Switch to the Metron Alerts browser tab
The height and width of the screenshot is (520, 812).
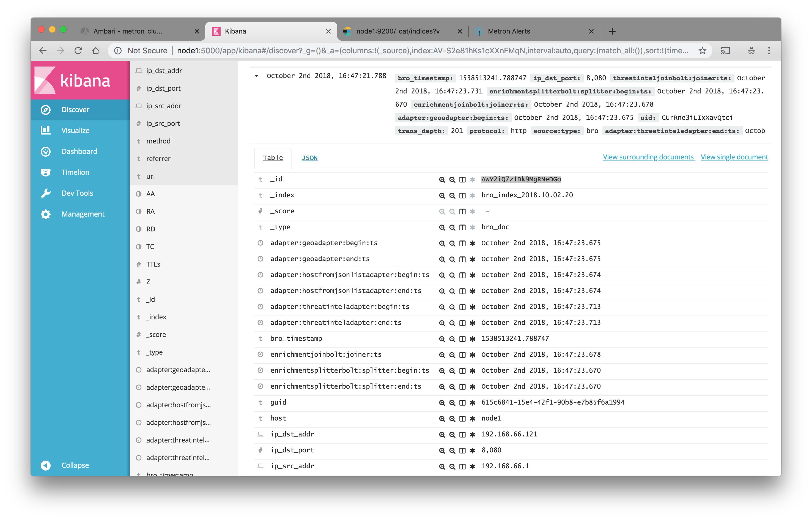pos(509,31)
